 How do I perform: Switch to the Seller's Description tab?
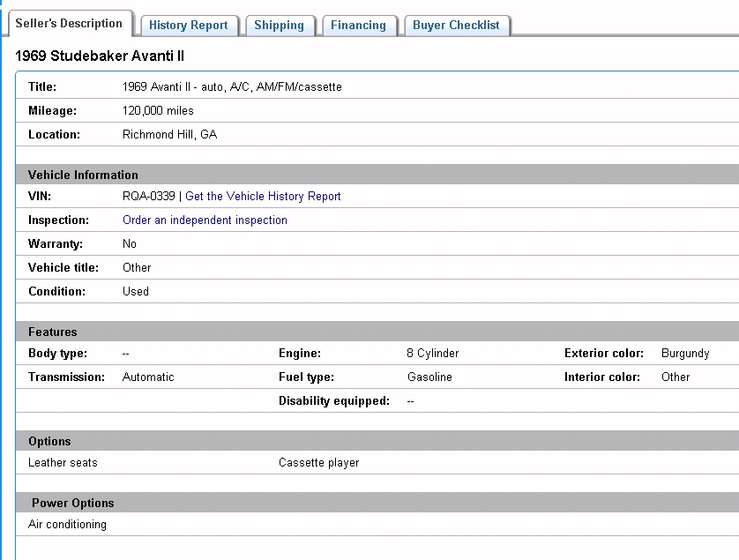pos(68,24)
